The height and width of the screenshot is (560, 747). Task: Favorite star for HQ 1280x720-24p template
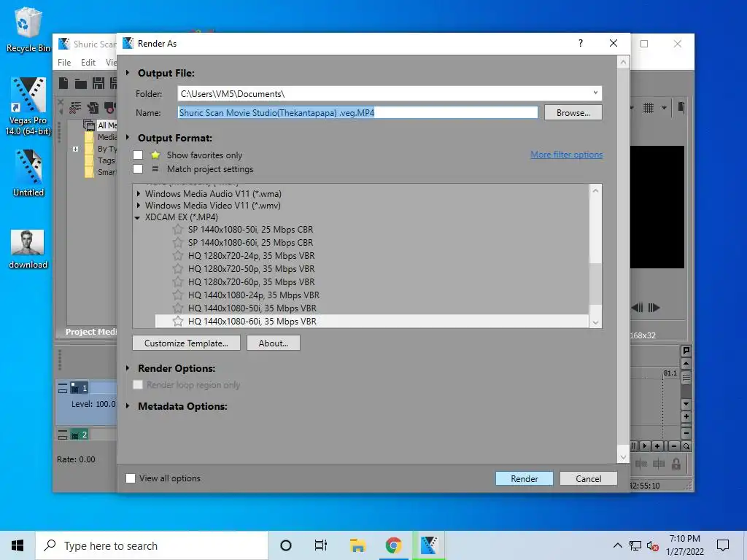coord(178,256)
